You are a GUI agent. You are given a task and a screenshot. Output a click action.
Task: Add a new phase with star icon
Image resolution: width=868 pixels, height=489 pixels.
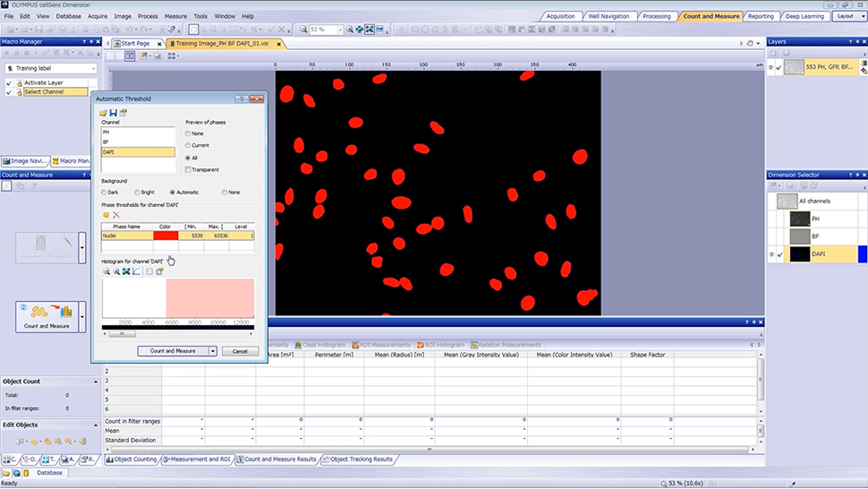click(106, 215)
